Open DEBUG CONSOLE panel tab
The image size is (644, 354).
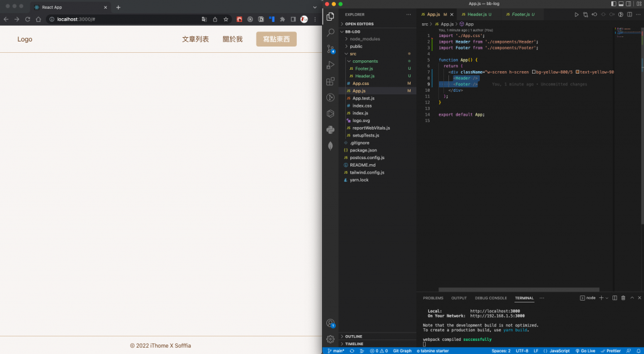tap(491, 298)
